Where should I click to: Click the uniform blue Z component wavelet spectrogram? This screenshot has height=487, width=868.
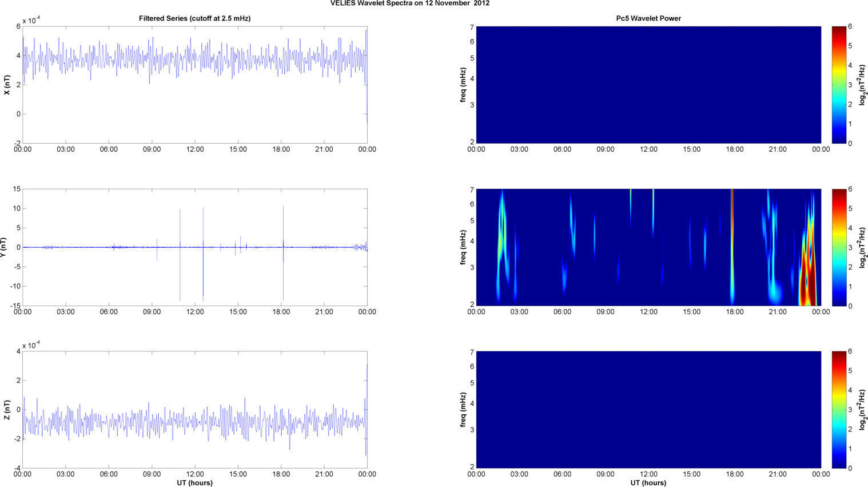click(648, 410)
